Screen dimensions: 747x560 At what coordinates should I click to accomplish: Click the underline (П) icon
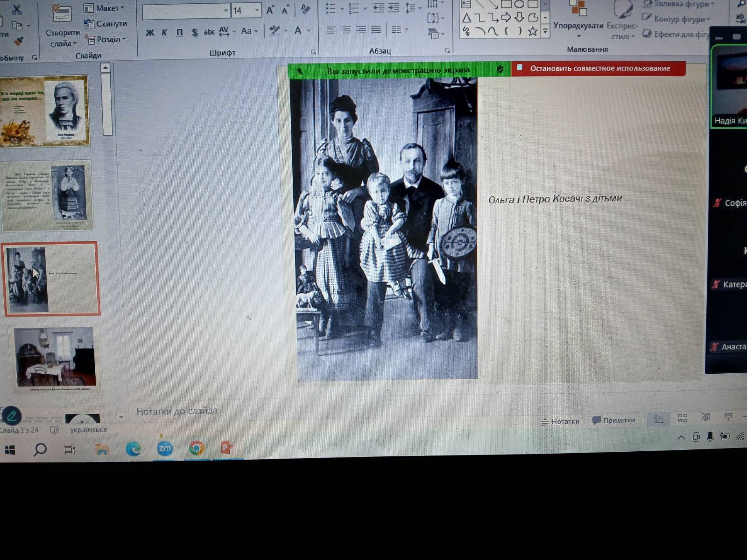click(180, 32)
